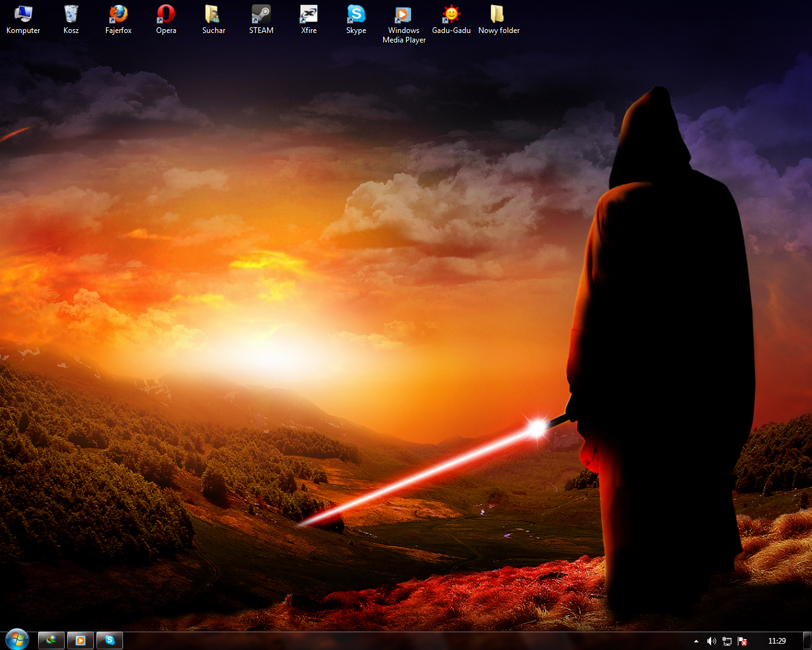Select the Kosz recycle bin icon
This screenshot has width=812, height=650.
click(71, 19)
